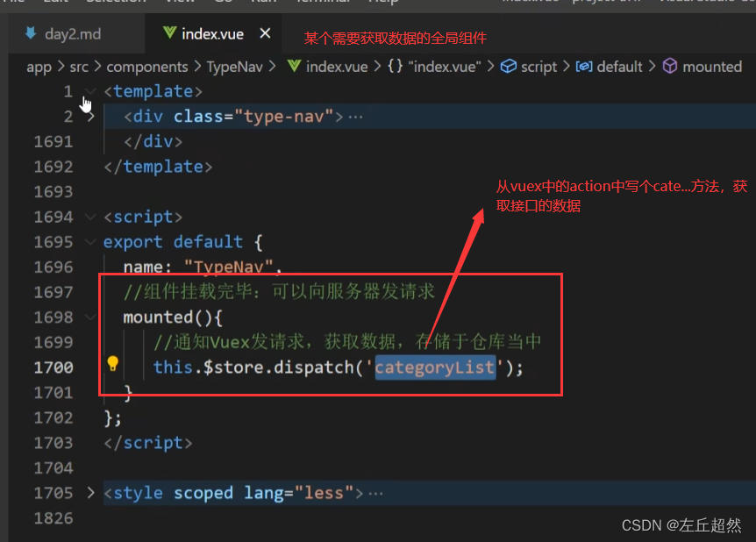Screen dimensions: 756x542
Task: Click line number 1826
Action: pos(53,518)
